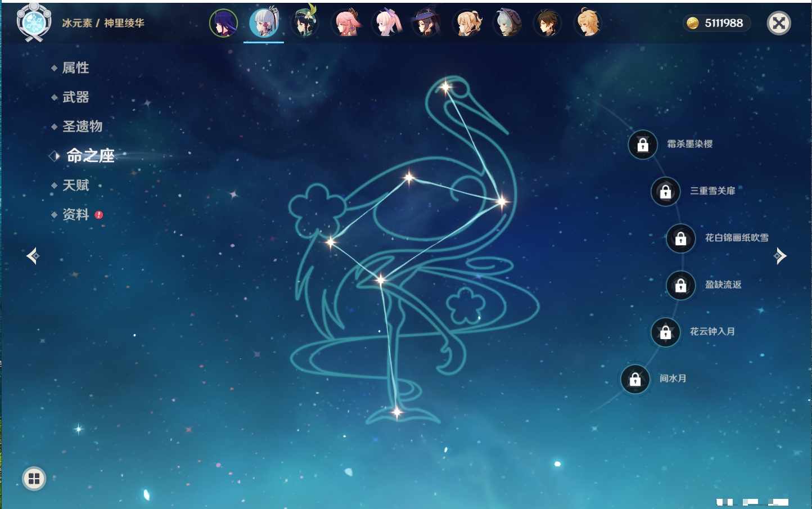Close the character screen with the X button
Screen dimensions: 812x509
tap(779, 23)
